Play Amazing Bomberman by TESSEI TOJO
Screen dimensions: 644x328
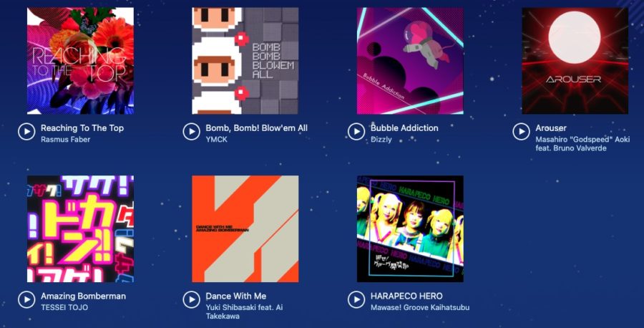pos(26,299)
